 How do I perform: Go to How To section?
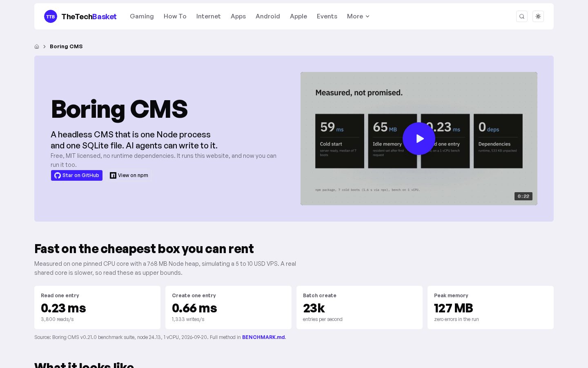tap(175, 16)
